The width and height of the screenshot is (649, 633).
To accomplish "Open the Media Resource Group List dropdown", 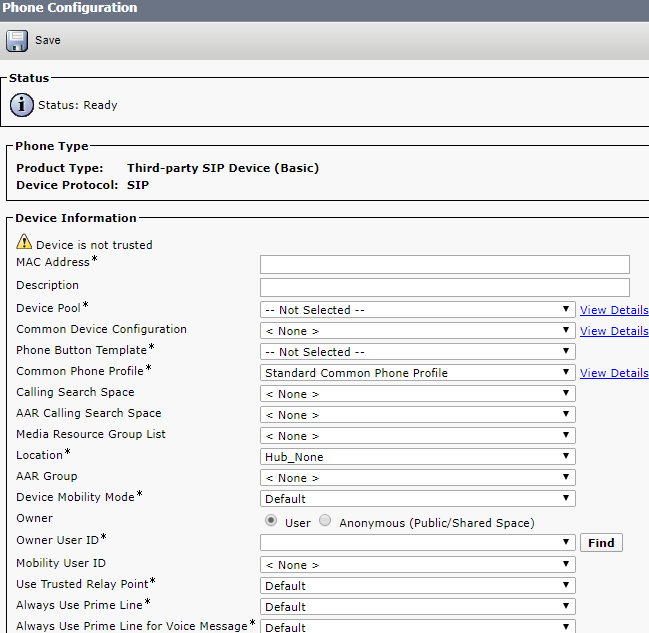I will [417, 436].
